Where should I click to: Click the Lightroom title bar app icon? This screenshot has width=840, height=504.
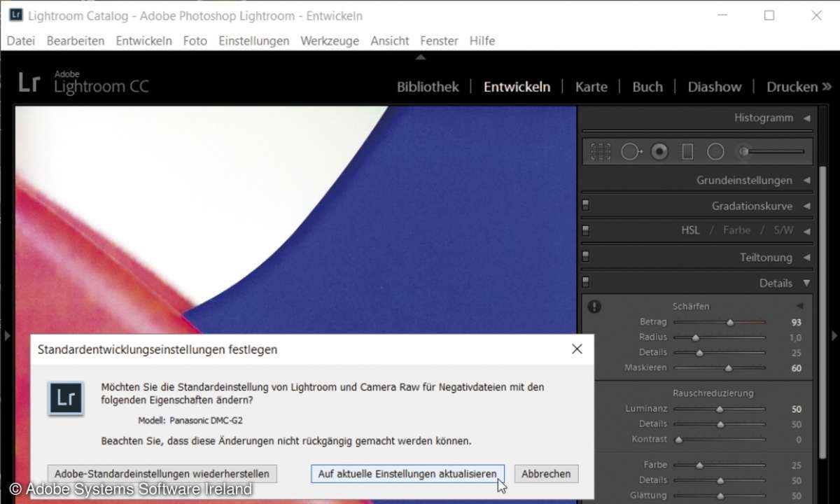point(16,15)
